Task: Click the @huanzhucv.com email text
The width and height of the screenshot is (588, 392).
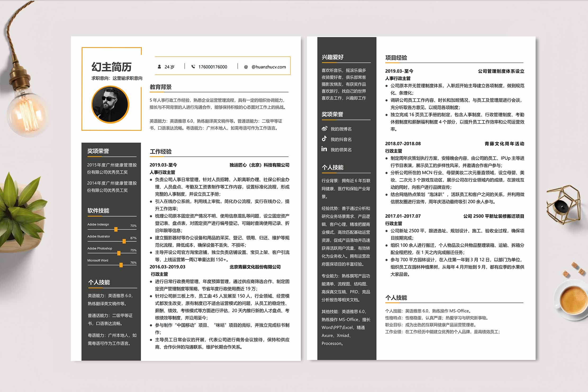Action: tap(269, 67)
